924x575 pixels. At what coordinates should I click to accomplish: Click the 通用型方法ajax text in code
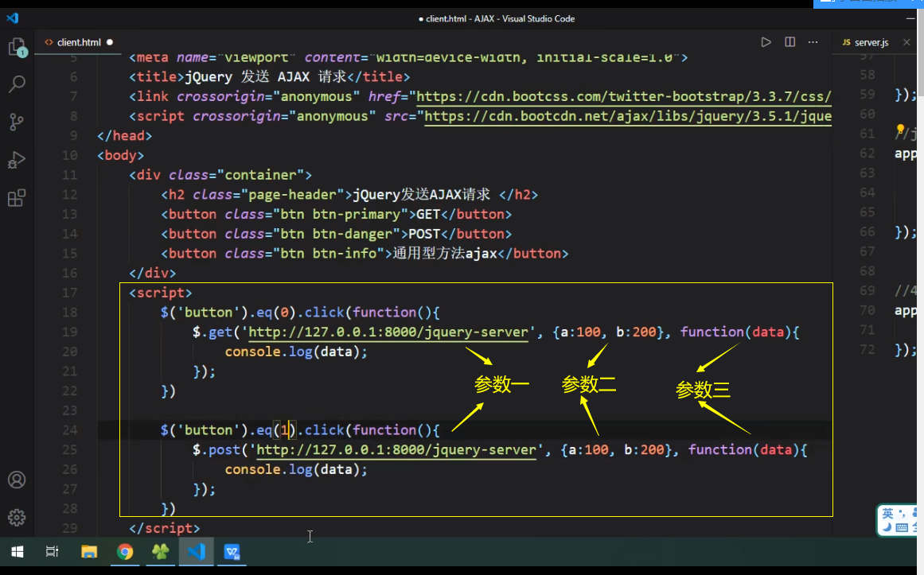point(445,254)
